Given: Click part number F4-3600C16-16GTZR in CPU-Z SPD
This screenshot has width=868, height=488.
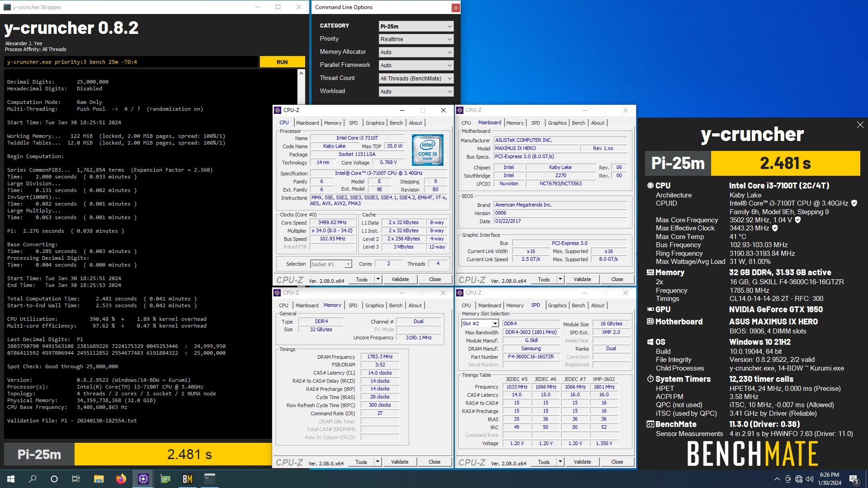Looking at the screenshot, I should (531, 357).
